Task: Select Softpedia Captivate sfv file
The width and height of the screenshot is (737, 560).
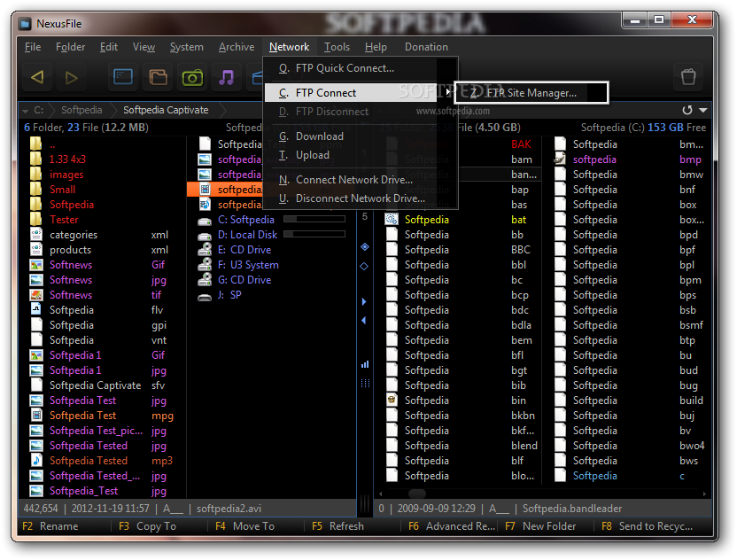Action: (x=101, y=385)
